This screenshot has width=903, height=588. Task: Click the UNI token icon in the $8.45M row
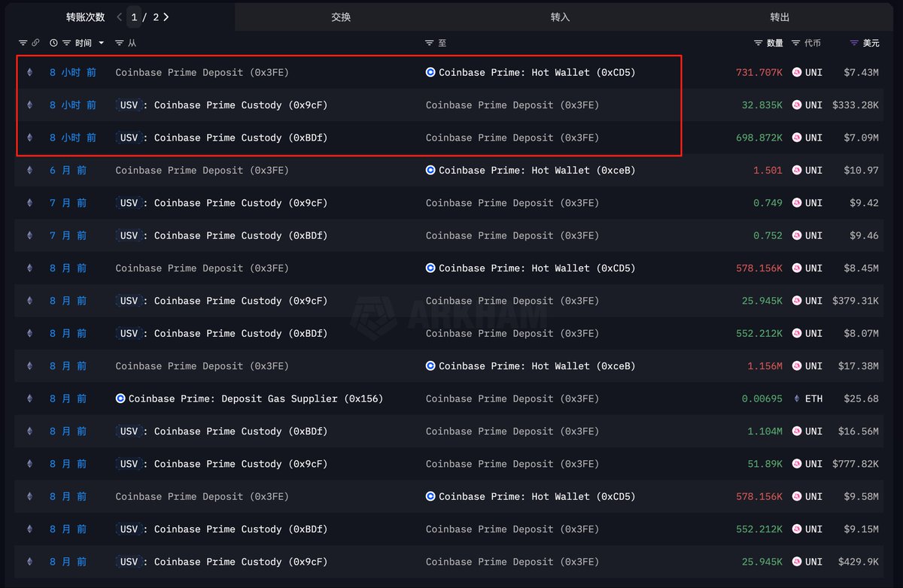(797, 268)
